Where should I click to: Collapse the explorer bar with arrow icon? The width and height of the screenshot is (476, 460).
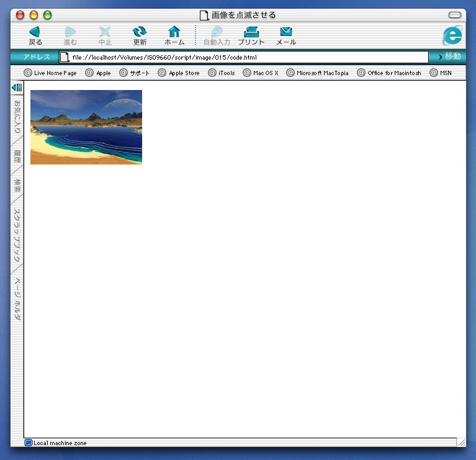click(x=17, y=88)
